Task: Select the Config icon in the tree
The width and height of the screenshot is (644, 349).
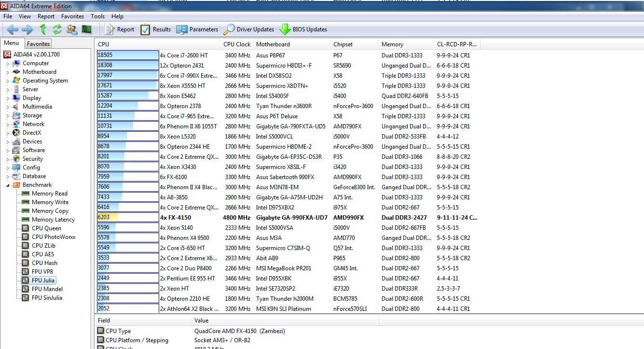Action: 16,168
